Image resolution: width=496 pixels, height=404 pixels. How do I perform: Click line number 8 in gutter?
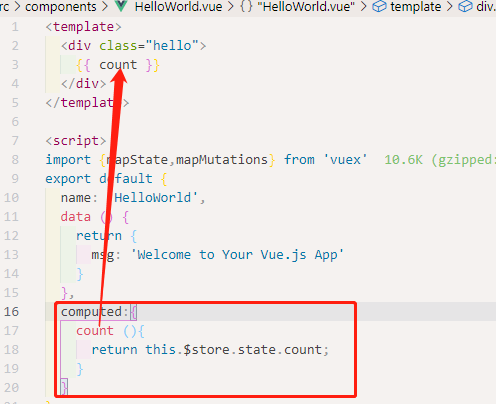15,160
